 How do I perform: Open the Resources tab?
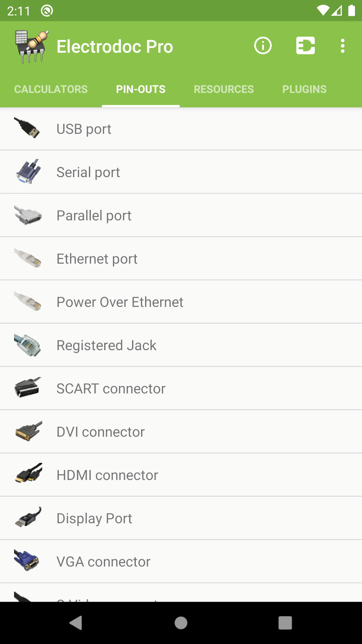click(224, 89)
